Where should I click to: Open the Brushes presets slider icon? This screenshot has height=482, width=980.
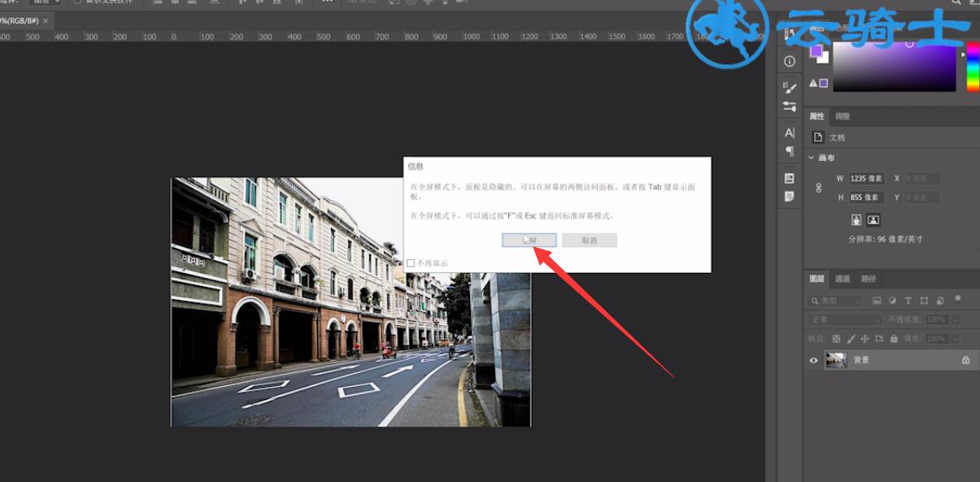[x=790, y=106]
